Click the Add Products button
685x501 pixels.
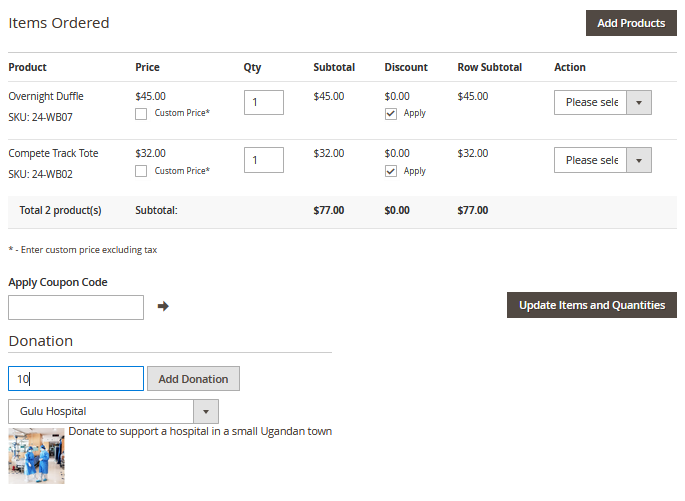630,23
